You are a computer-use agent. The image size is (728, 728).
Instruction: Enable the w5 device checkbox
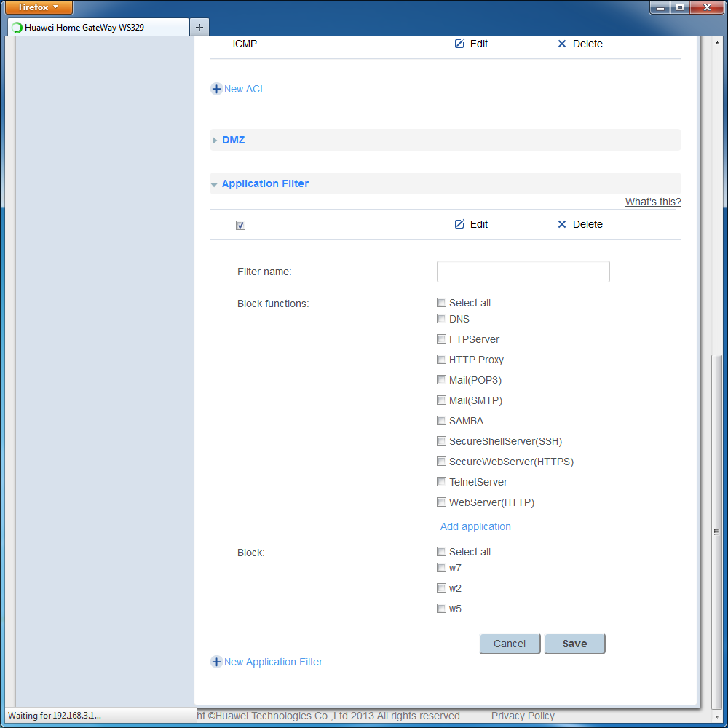442,608
